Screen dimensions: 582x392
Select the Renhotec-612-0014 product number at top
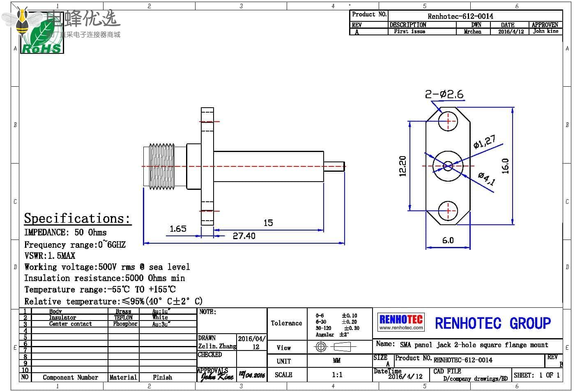pyautogui.click(x=460, y=16)
